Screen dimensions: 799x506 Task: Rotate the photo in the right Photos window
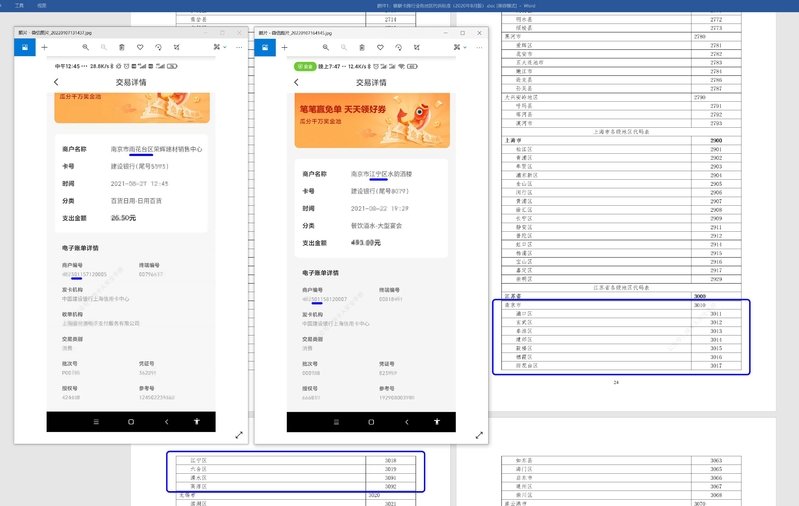[398, 47]
